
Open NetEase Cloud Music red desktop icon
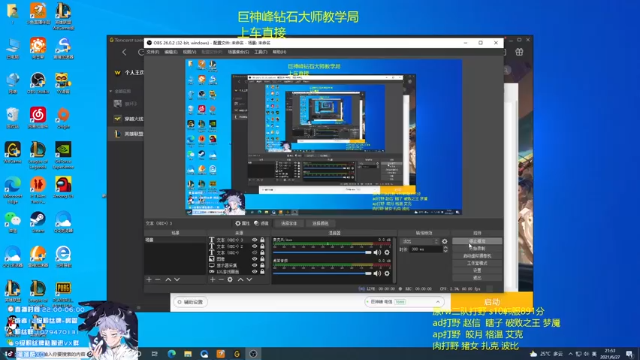pos(38,118)
